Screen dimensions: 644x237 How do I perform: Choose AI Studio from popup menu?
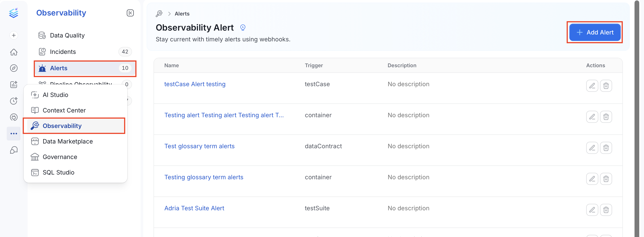point(75,95)
